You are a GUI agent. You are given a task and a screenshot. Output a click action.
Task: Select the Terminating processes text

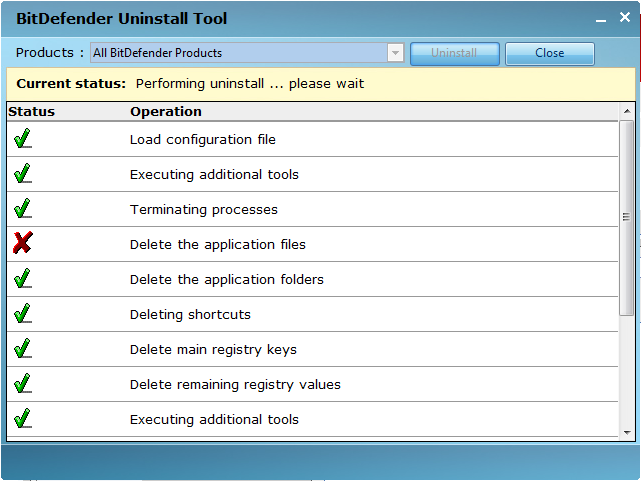[204, 209]
